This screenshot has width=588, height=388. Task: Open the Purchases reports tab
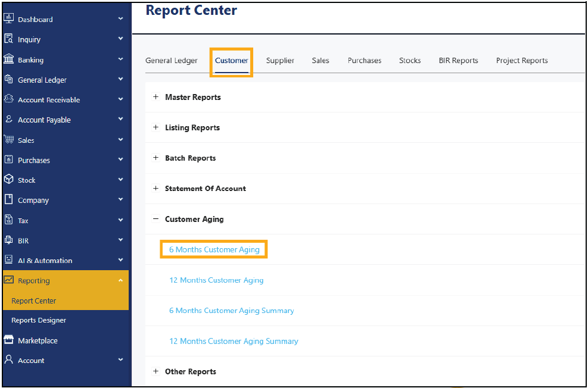(x=365, y=60)
